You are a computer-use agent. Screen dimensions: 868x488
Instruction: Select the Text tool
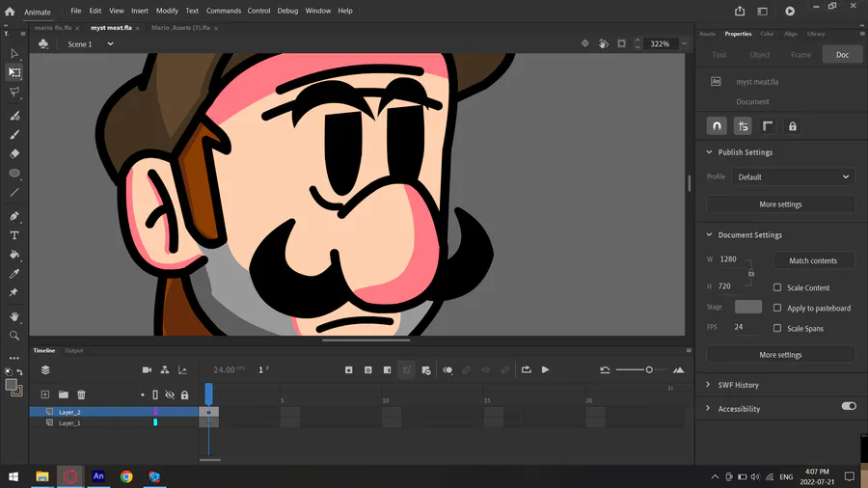14,235
